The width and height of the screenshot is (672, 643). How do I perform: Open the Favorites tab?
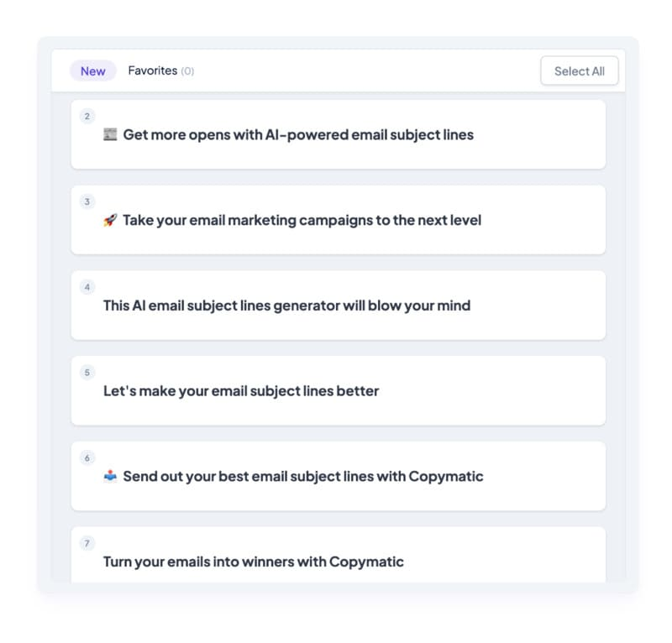pos(154,71)
